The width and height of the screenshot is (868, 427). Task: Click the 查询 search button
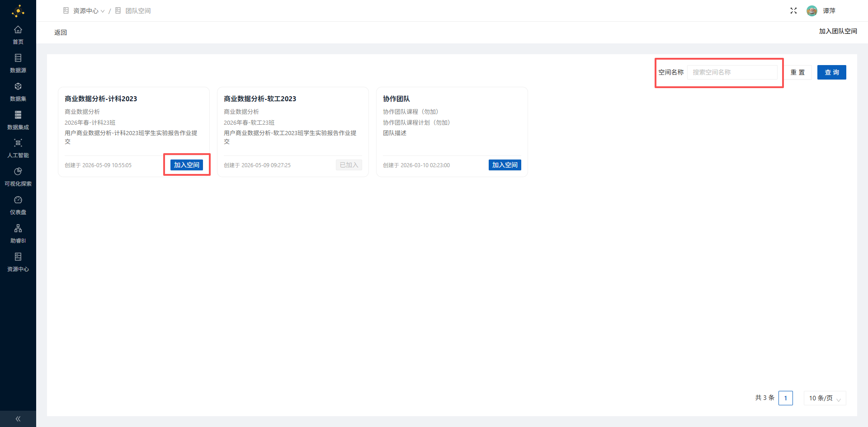[x=832, y=72]
